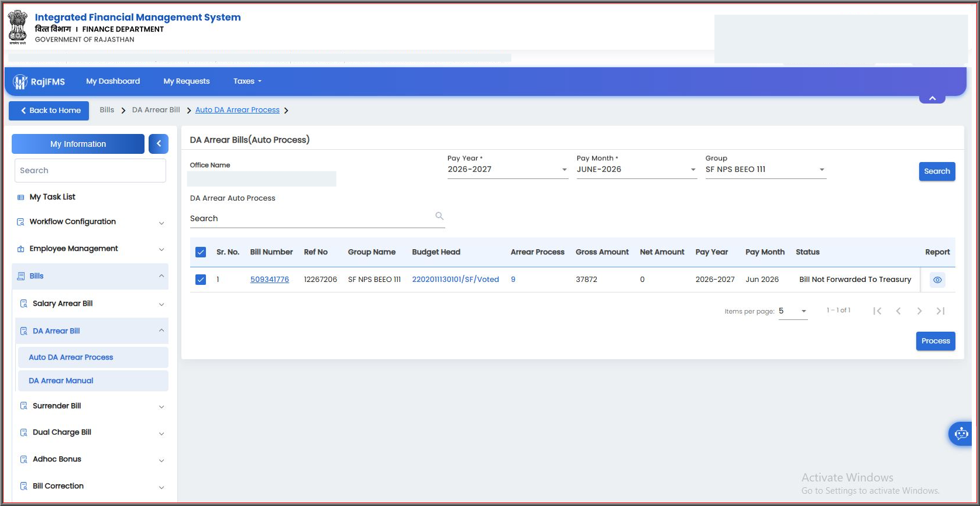Click the Surrender Bill icon

24,406
